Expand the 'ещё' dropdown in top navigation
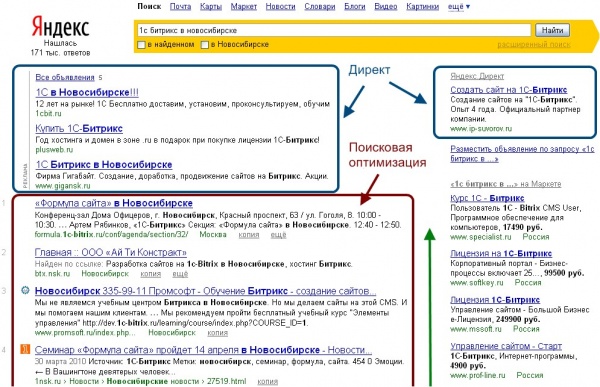The image size is (600, 387). pos(459,7)
